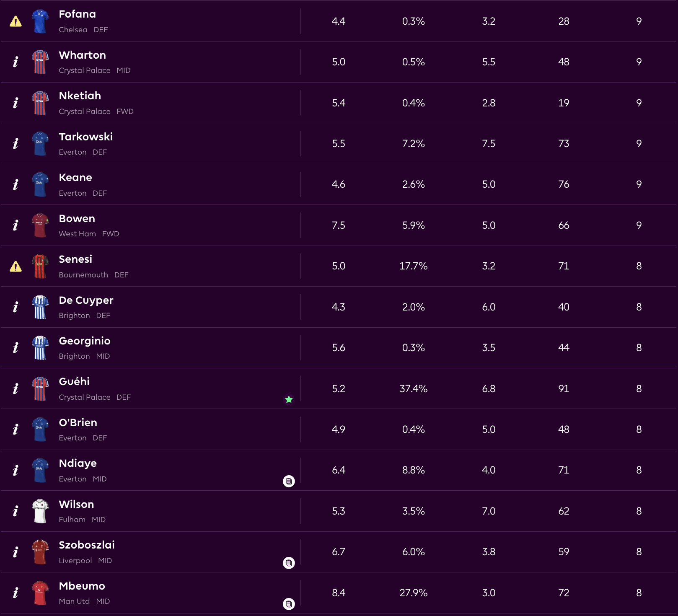Click the clipboard icon on Szoboszlai's row
Screen dimensions: 678x616
[x=289, y=563]
